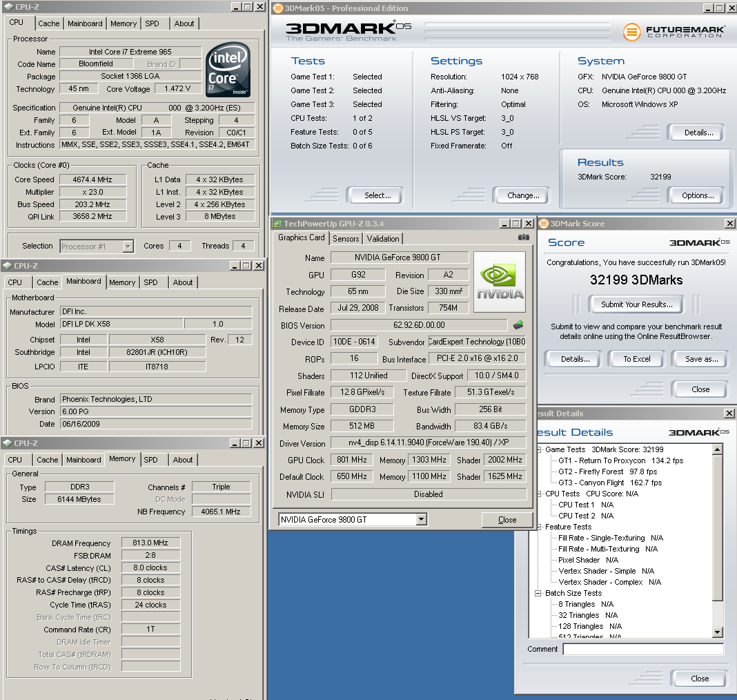
Task: Click the BIOS Version field 62.92.6D.00.00
Action: click(x=419, y=325)
